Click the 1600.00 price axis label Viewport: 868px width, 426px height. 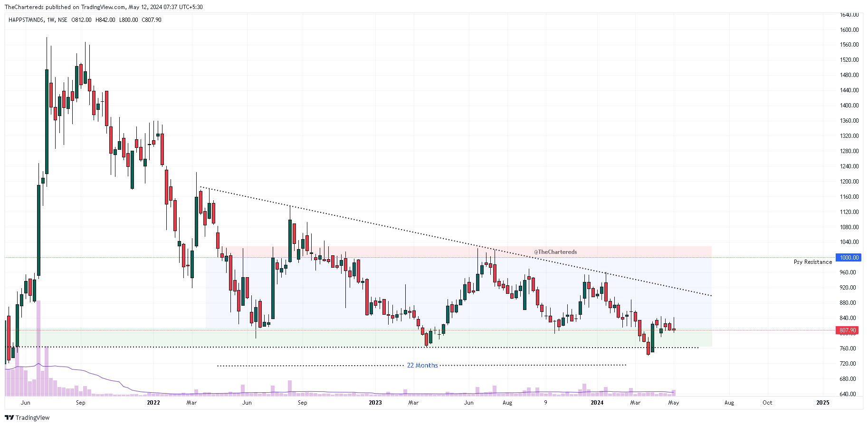point(849,29)
